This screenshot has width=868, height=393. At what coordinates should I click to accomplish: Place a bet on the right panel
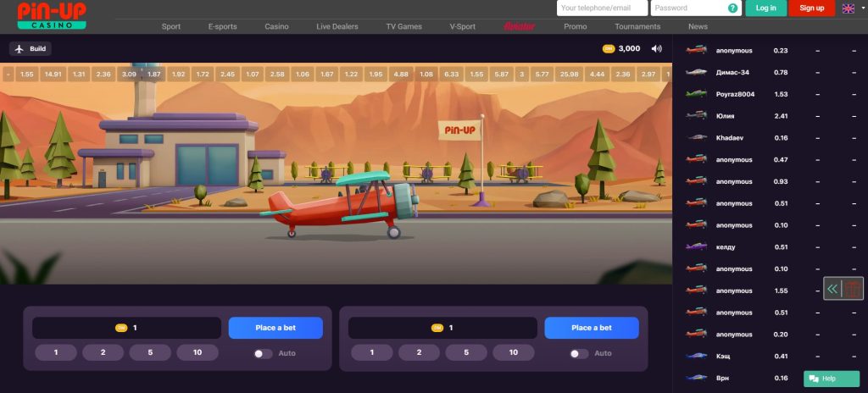592,328
